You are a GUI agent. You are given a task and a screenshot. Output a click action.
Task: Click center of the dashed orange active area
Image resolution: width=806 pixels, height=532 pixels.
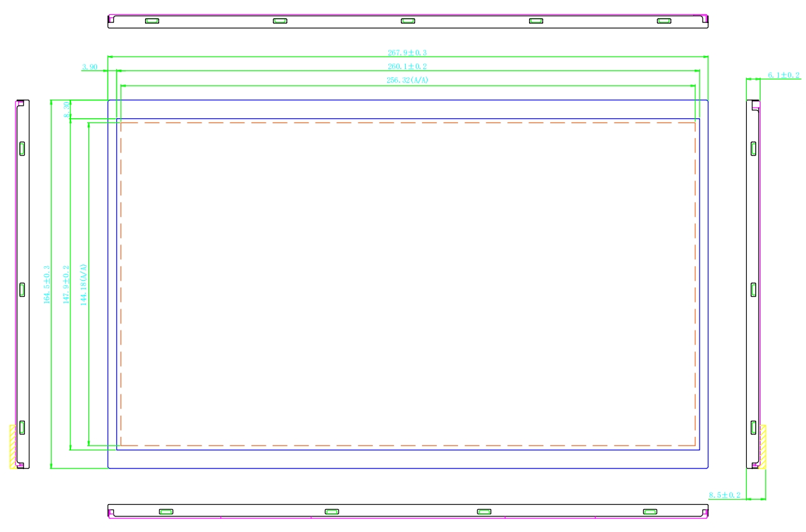408,284
